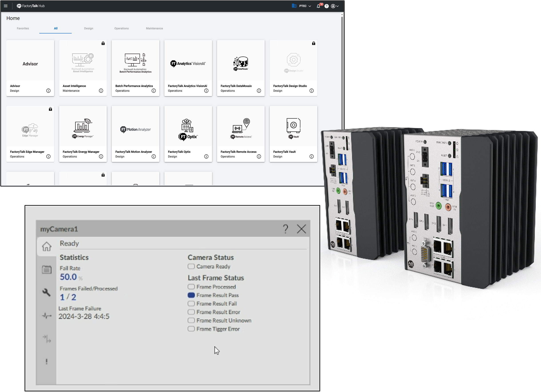
Task: Open the Motion Analyzer logo tile
Action: (x=136, y=130)
